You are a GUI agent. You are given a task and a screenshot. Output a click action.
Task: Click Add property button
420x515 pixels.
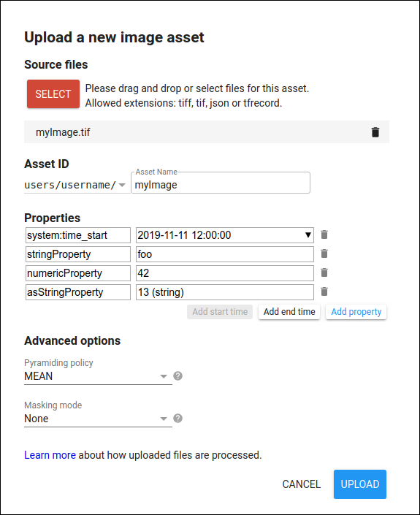click(356, 312)
